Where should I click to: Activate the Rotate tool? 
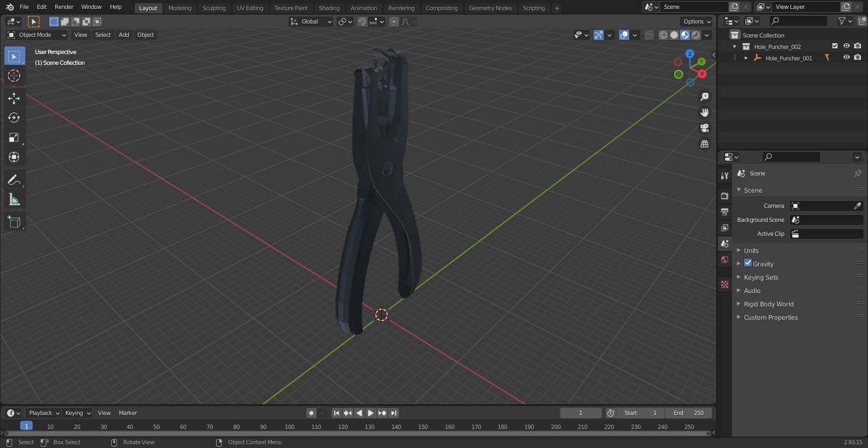tap(14, 118)
